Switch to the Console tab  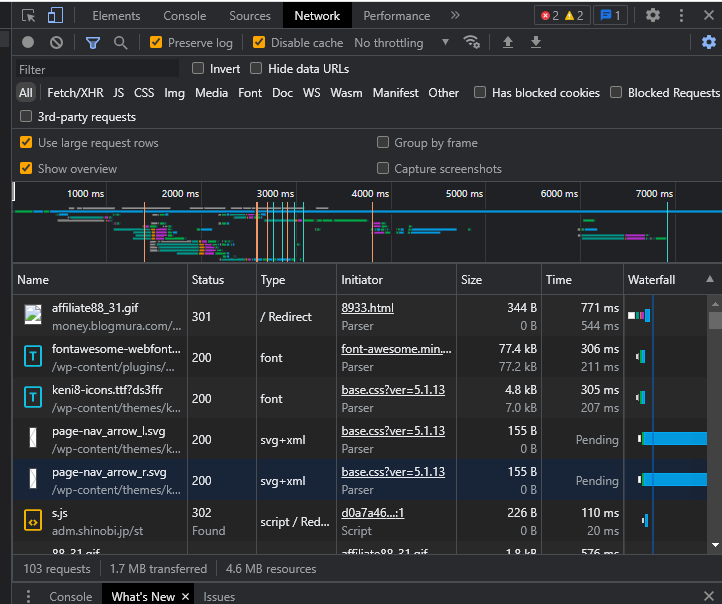[x=185, y=16]
